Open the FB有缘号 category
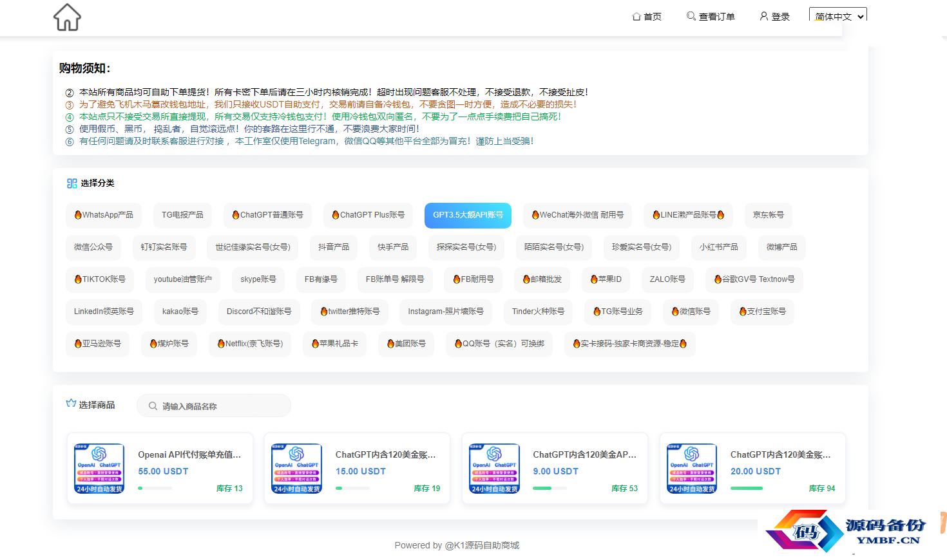947x560 pixels. [321, 279]
